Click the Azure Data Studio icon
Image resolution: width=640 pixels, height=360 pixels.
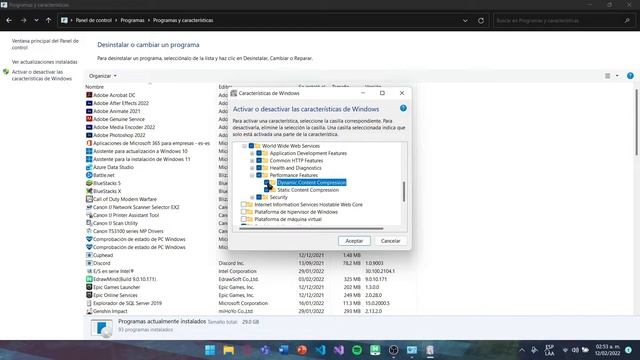pyautogui.click(x=89, y=167)
